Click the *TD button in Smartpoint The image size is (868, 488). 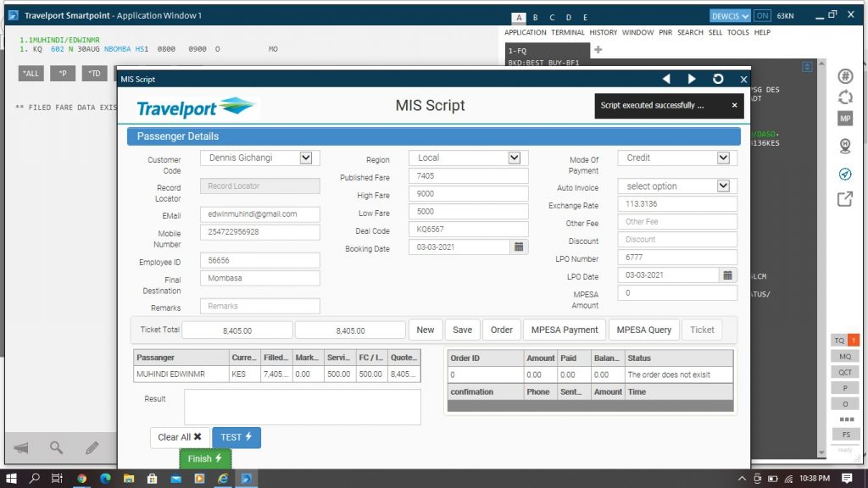(95, 73)
